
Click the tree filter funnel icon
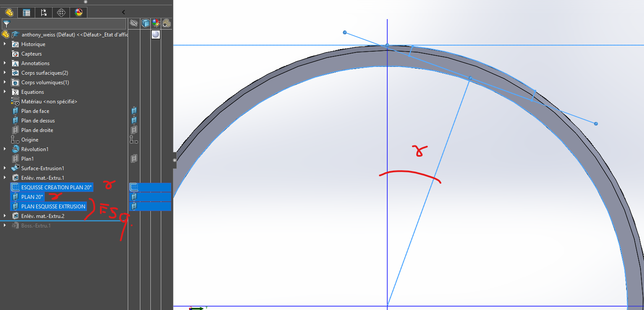7,24
